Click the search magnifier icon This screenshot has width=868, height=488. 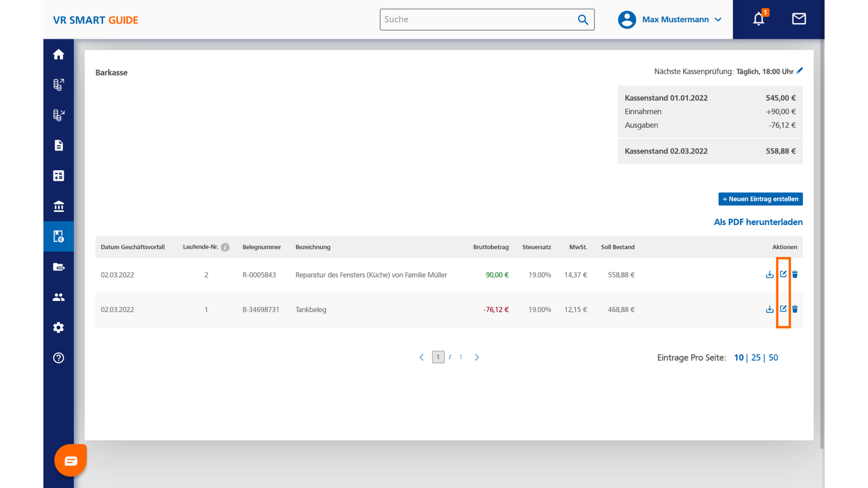583,19
